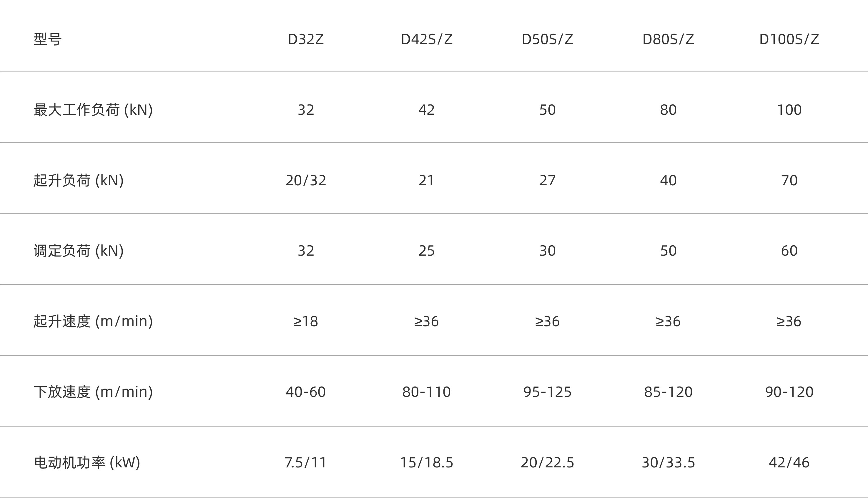The width and height of the screenshot is (868, 498).
Task: Select the ≥18 lifting speed cell
Action: (x=305, y=322)
